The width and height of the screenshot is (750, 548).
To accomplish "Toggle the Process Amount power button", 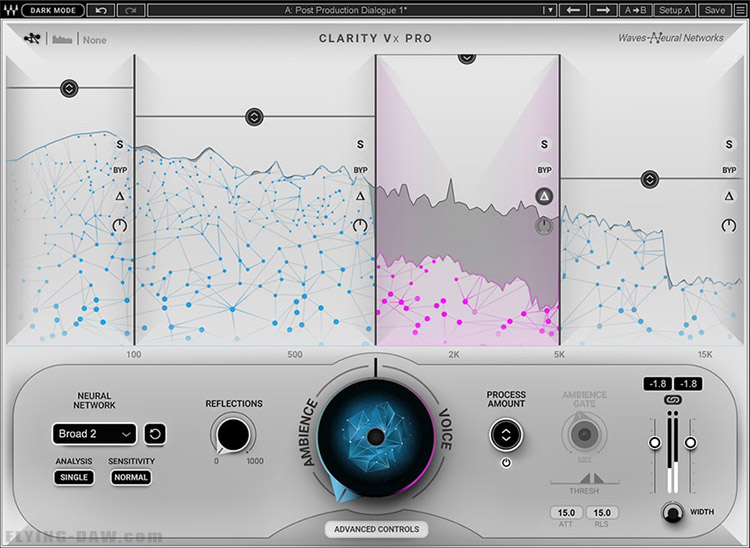I will coord(506,463).
